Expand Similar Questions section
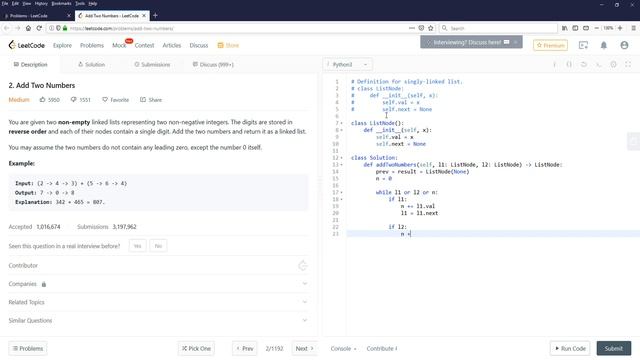 [x=158, y=320]
